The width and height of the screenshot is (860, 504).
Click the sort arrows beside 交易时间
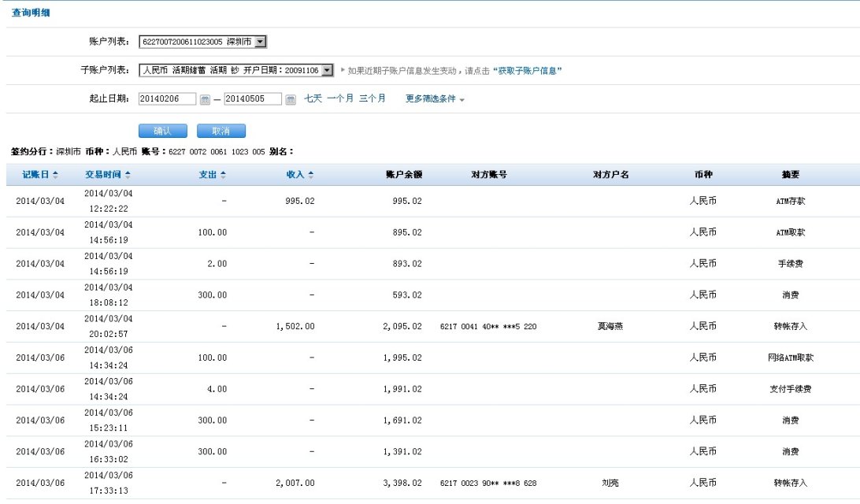click(x=128, y=175)
